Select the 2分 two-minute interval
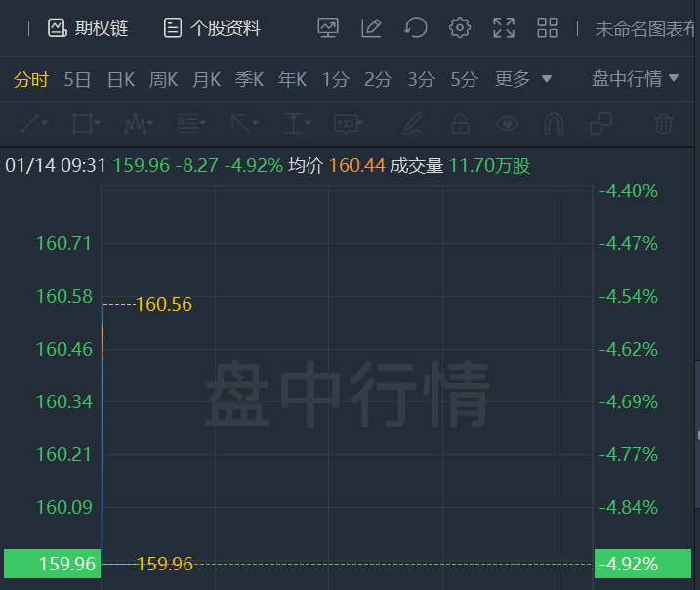 378,79
